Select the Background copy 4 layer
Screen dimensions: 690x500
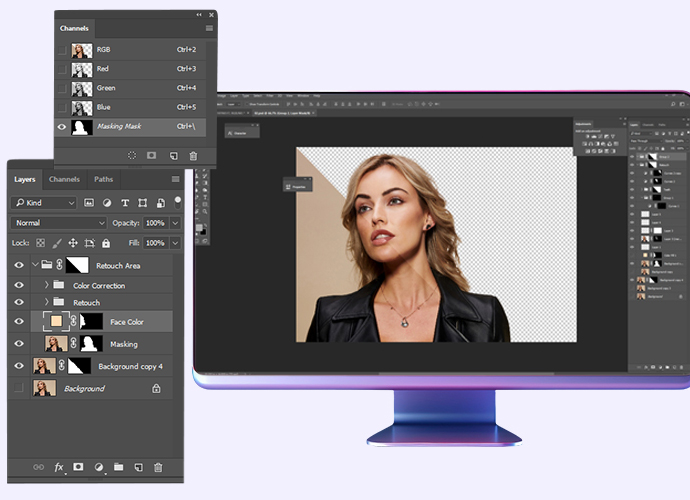click(x=130, y=366)
